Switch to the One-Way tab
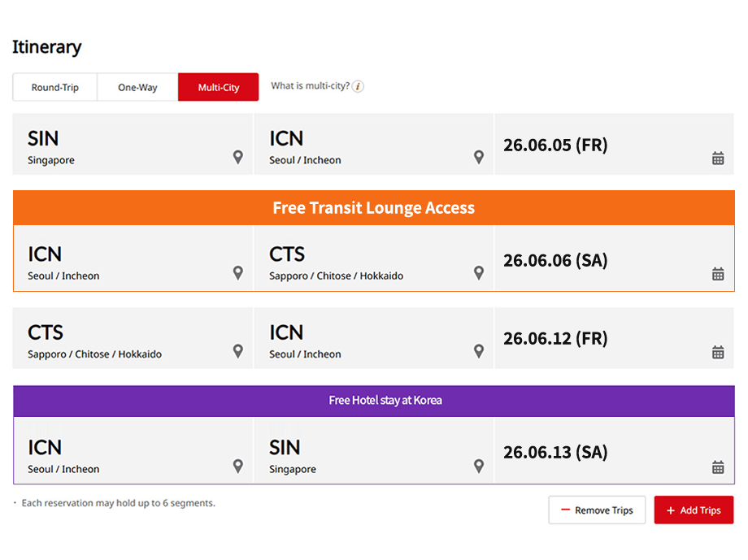748x560 pixels. pyautogui.click(x=137, y=88)
